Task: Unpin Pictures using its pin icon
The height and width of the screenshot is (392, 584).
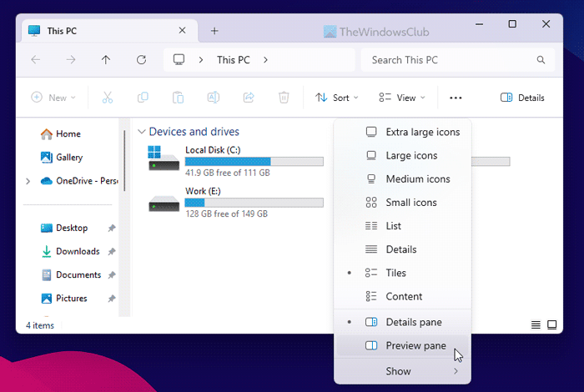Action: [111, 299]
